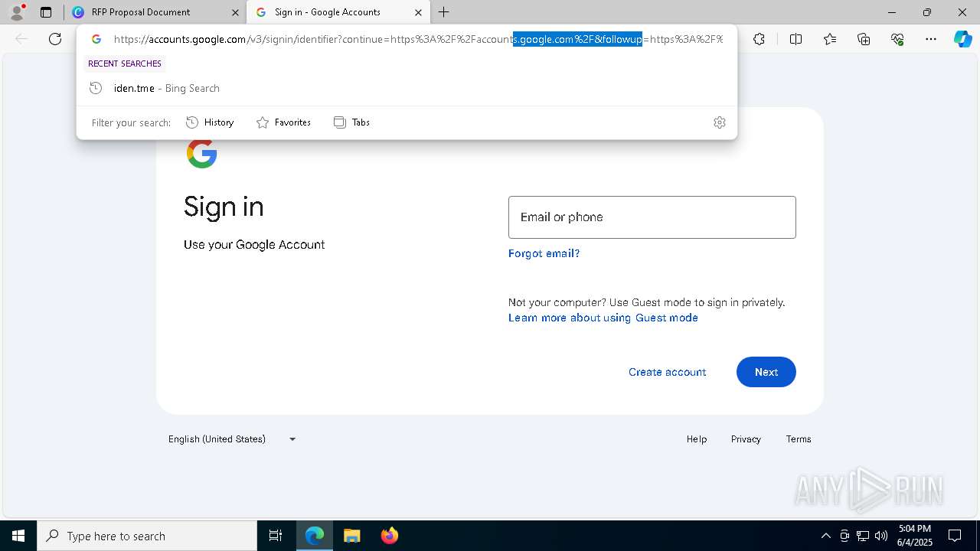The image size is (980, 551).
Task: Open the browser profile icon
Action: pos(17,11)
